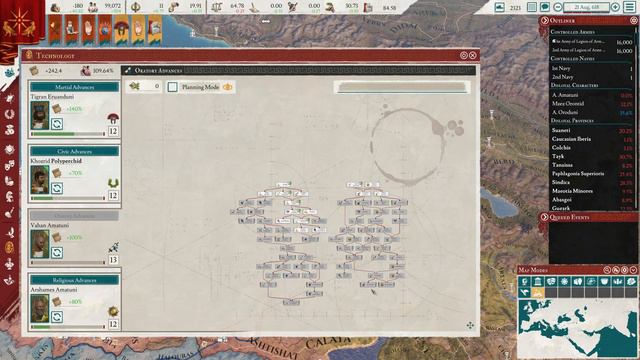Select disloyal character Maez Orontid
The width and height of the screenshot is (640, 360).
(591, 104)
